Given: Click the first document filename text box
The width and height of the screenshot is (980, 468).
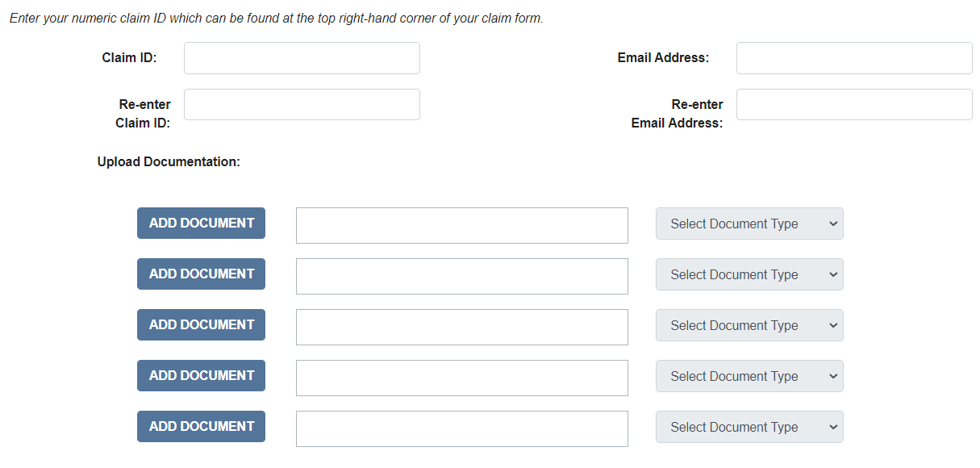Looking at the screenshot, I should click(x=461, y=225).
